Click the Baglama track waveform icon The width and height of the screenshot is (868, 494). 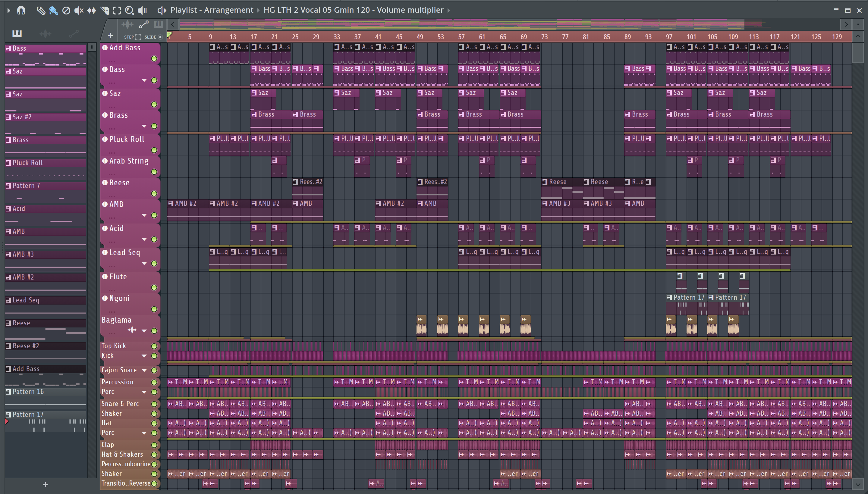click(132, 330)
